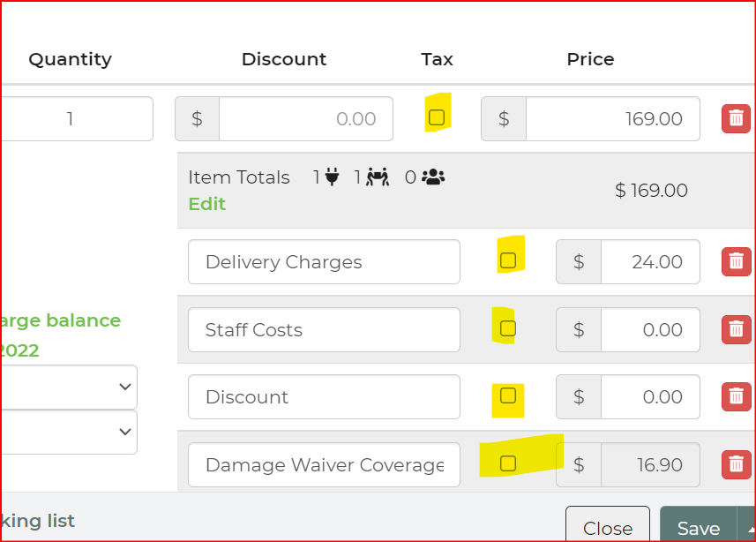Click the people group icon in Item Totals
The height and width of the screenshot is (542, 756).
(x=433, y=177)
